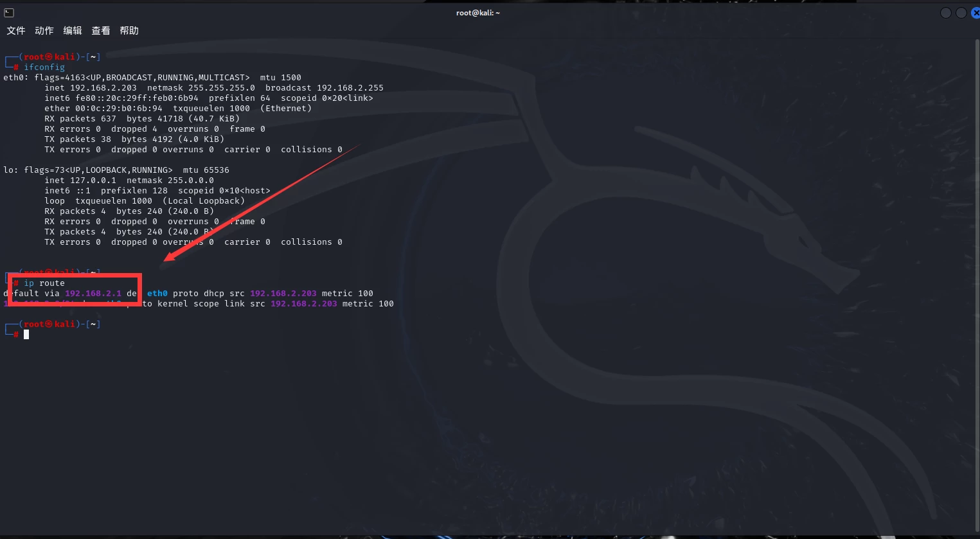Click the block cursor at the last prompt
The height and width of the screenshot is (539, 980).
(26, 335)
